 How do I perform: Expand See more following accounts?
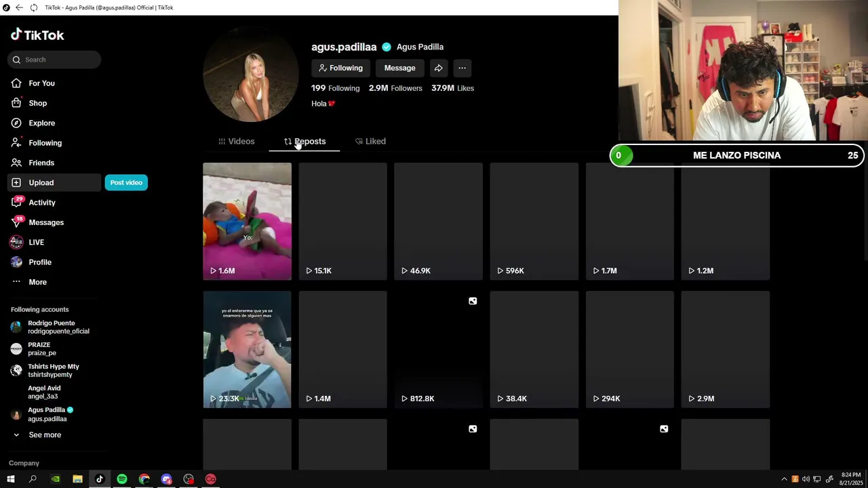[45, 435]
